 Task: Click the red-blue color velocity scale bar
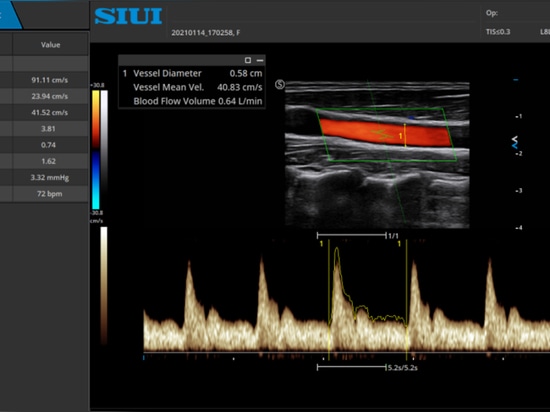(96, 150)
